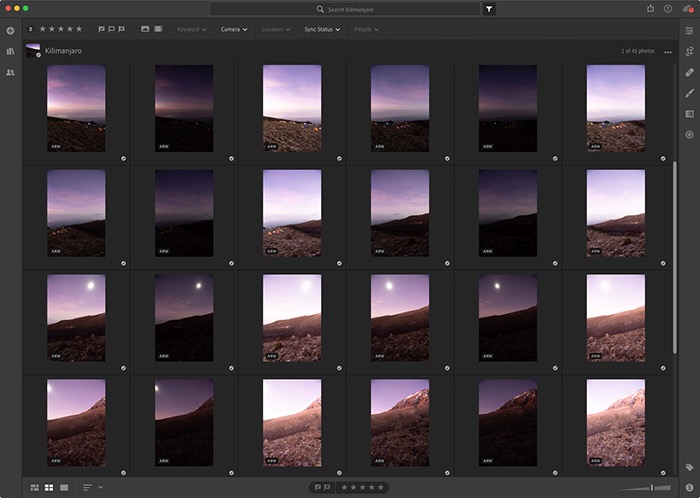Open the photo Info panel
Image resolution: width=700 pixels, height=498 pixels.
click(689, 487)
